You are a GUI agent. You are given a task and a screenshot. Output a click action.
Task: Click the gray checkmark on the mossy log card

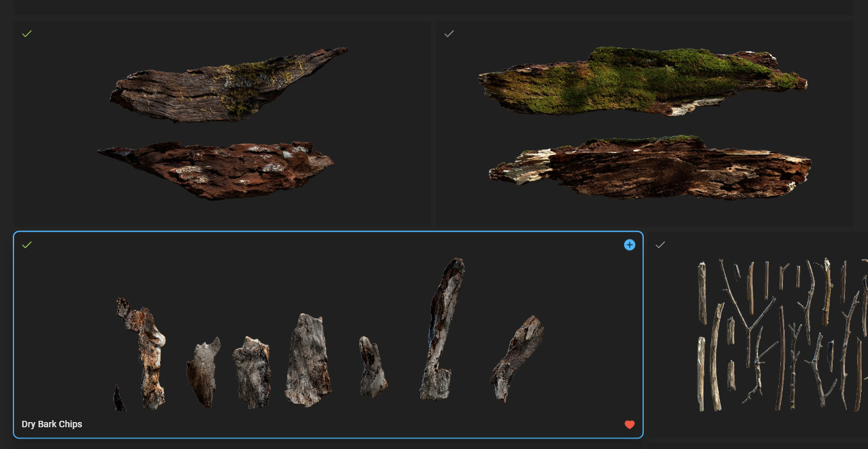[449, 33]
